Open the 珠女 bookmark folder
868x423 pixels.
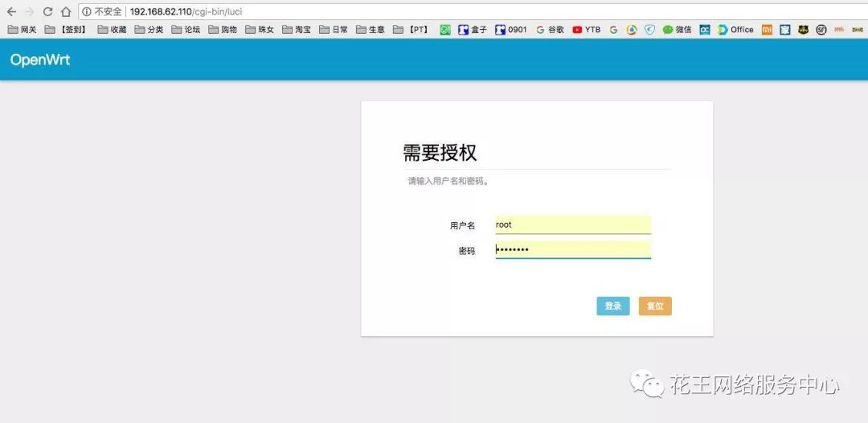pyautogui.click(x=260, y=30)
